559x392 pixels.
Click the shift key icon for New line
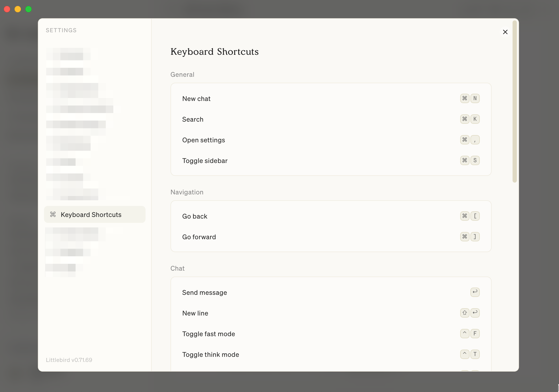click(464, 313)
